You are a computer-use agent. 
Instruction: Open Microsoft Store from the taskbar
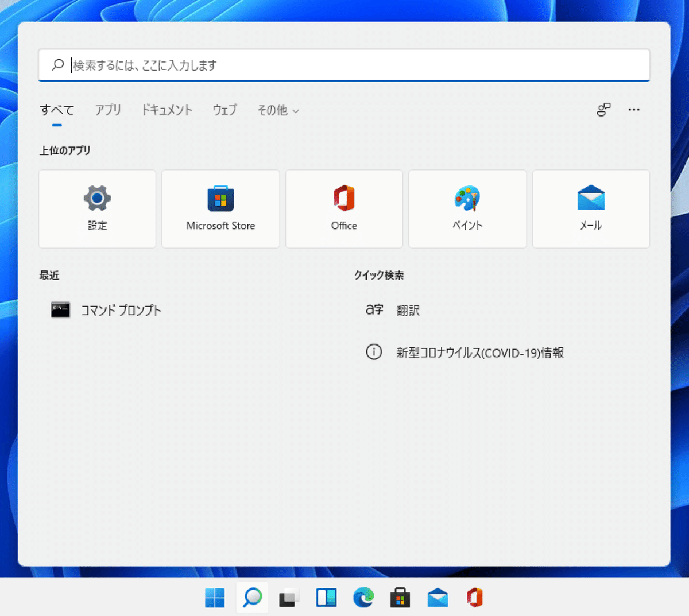pyautogui.click(x=400, y=597)
